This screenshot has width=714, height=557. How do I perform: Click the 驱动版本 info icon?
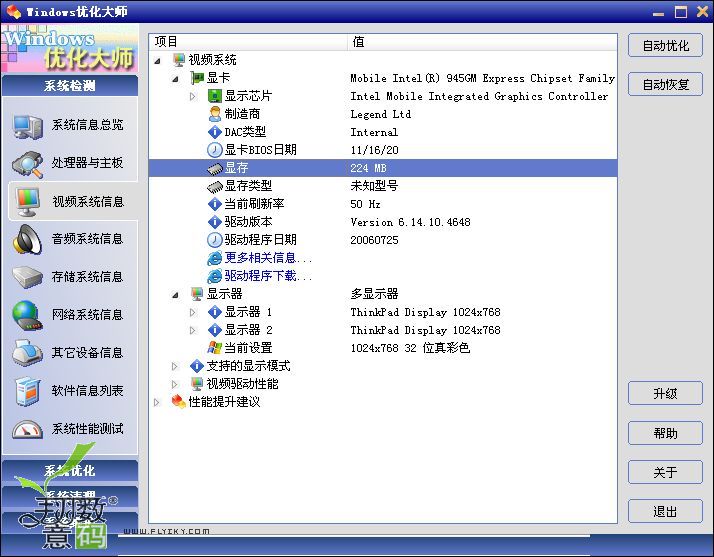click(x=214, y=222)
